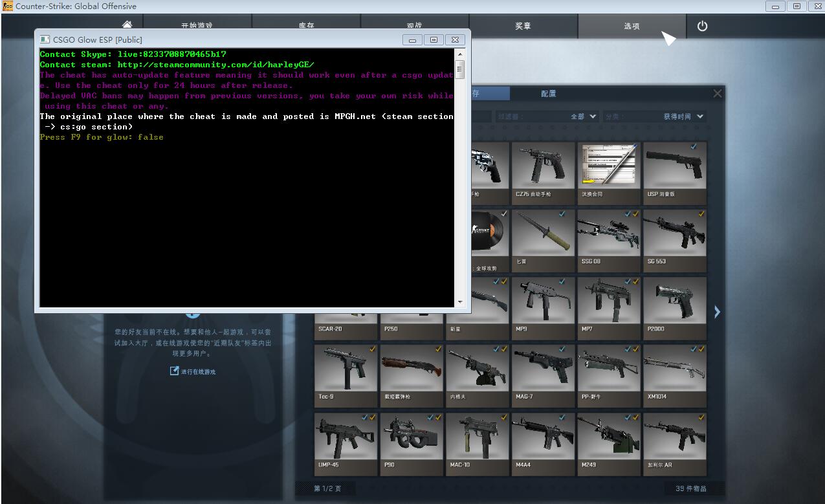This screenshot has height=504, width=825.
Task: Select the 内格夫 machine gun
Action: click(478, 376)
